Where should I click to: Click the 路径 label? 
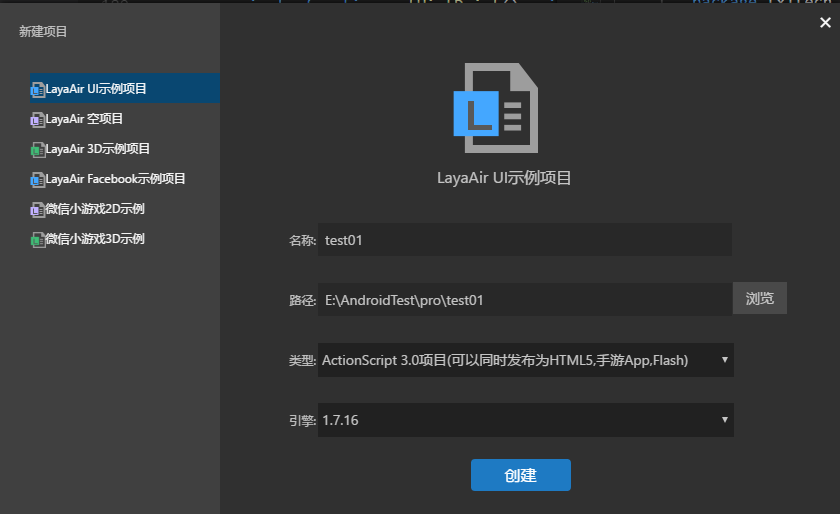[x=302, y=301]
